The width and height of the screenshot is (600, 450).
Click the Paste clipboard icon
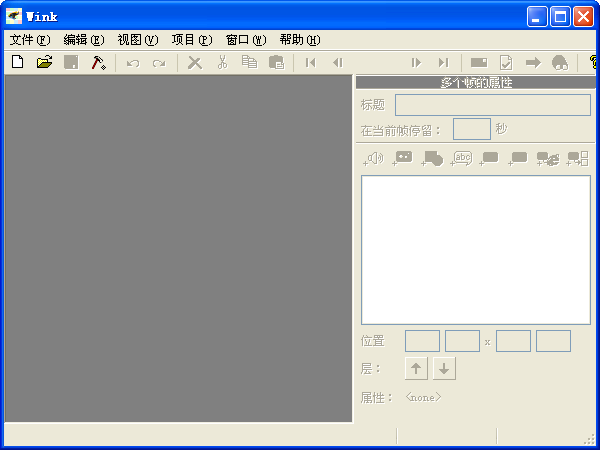pyautogui.click(x=276, y=62)
